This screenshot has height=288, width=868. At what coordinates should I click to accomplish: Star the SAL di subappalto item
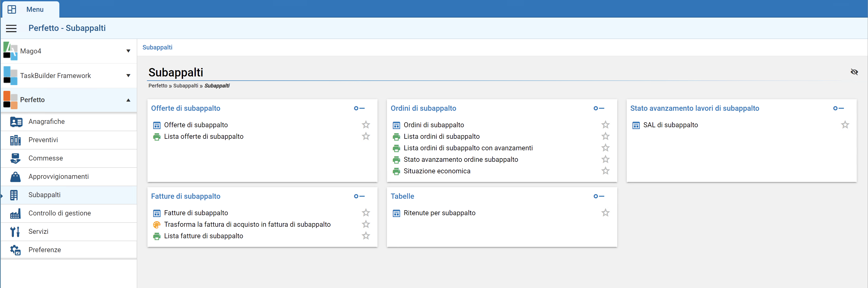[845, 125]
